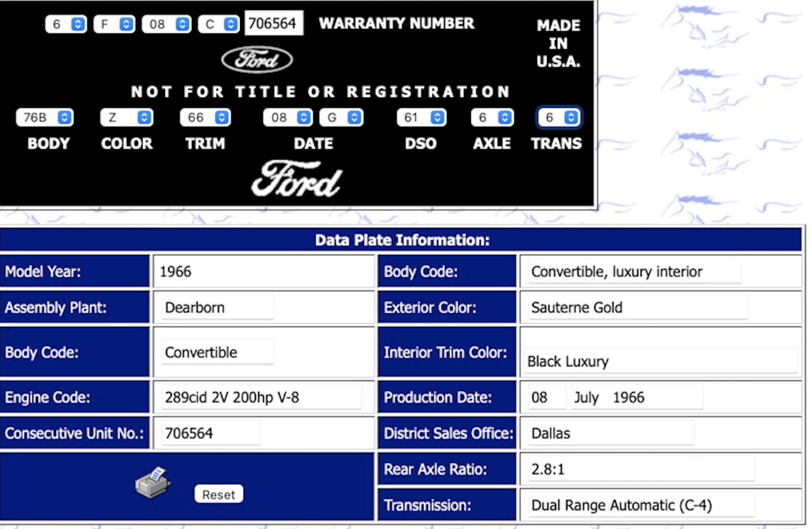Click the Transmission label
812x529 pixels.
point(427,505)
